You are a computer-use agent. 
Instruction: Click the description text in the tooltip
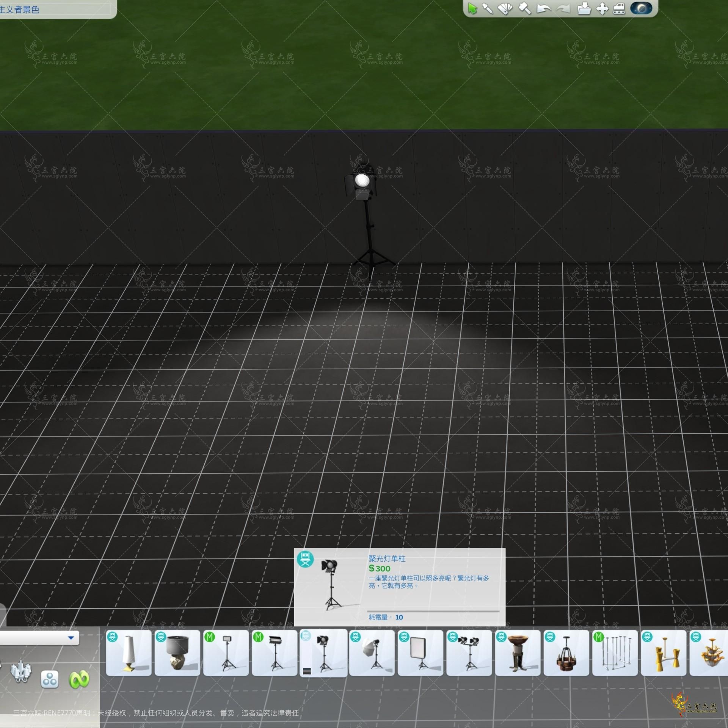coord(429,582)
